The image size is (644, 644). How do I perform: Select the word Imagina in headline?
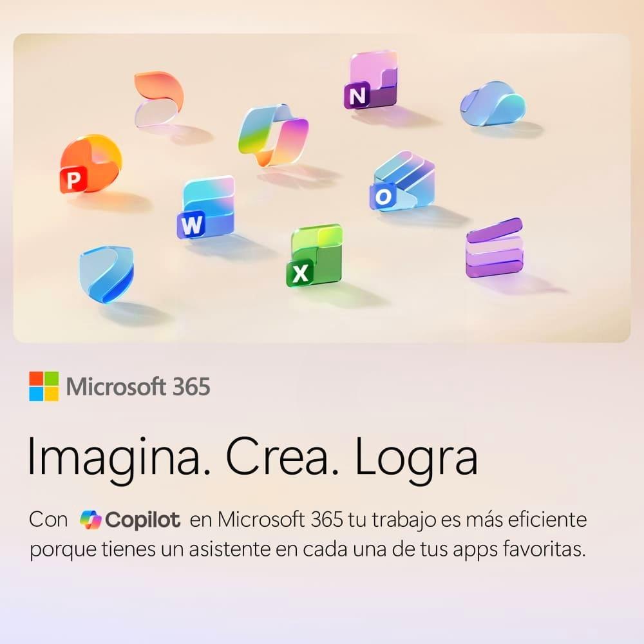click(120, 457)
